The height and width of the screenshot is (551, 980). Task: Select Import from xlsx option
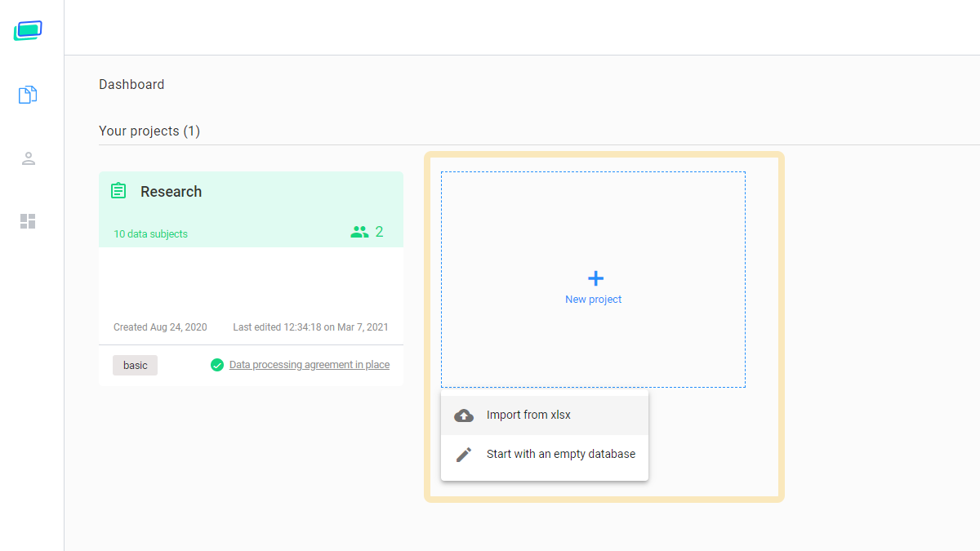pos(528,415)
